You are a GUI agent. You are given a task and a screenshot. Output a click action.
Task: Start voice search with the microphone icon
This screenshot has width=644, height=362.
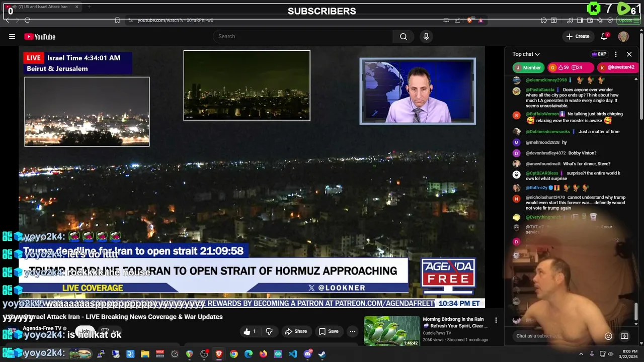coord(426,36)
